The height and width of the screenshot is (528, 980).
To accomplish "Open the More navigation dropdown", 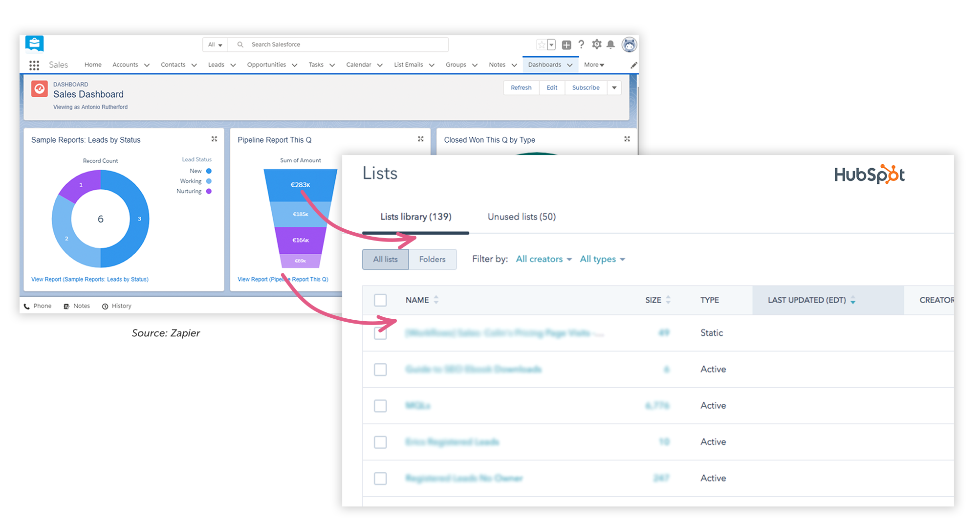I will (594, 65).
